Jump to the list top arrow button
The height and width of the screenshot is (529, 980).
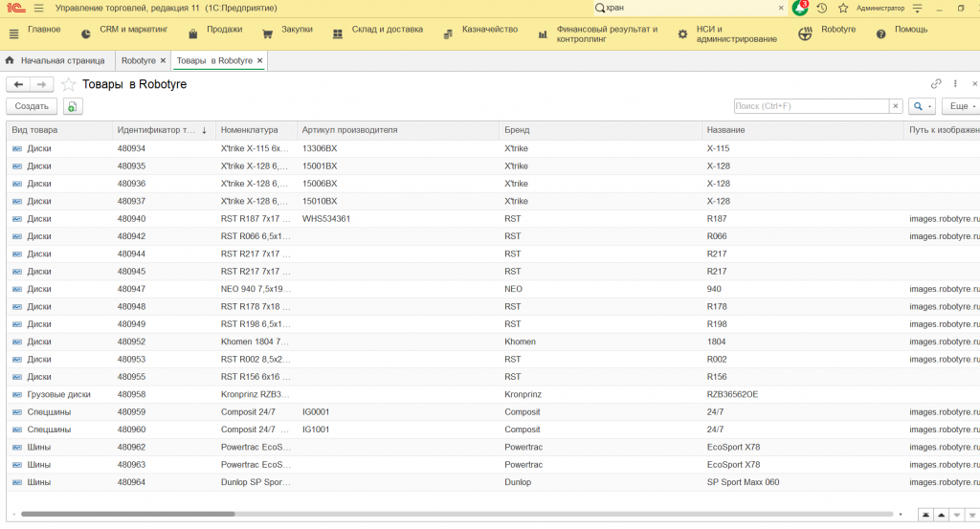[x=925, y=516]
